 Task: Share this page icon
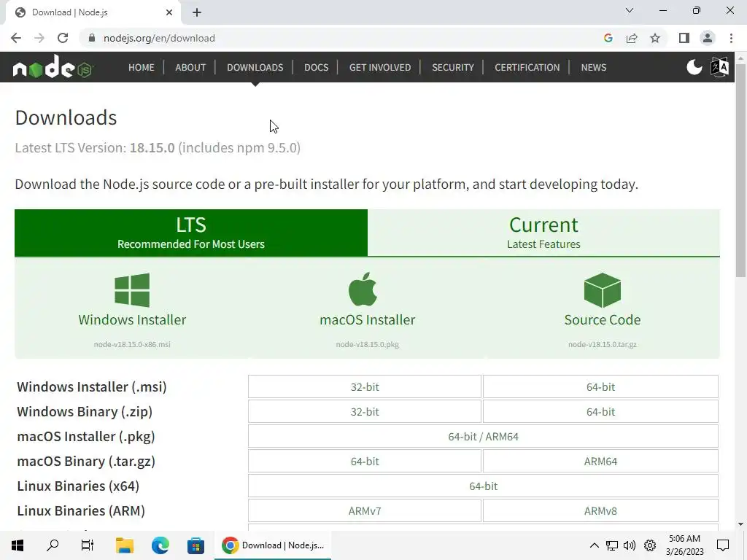[632, 38]
